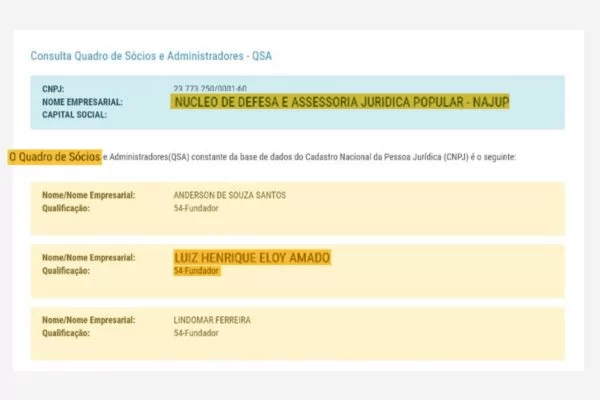Image resolution: width=600 pixels, height=400 pixels.
Task: Click Qualificação label in Lindomar's card
Action: tap(68, 333)
